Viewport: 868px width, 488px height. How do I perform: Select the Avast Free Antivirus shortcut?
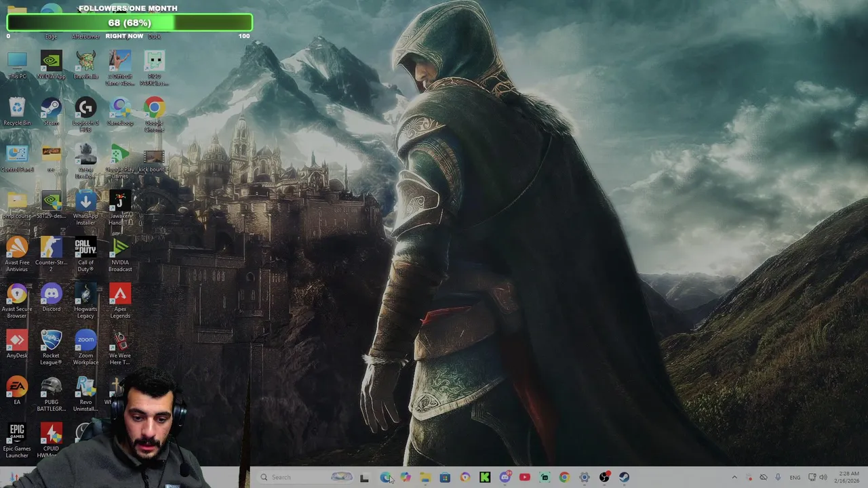click(17, 255)
